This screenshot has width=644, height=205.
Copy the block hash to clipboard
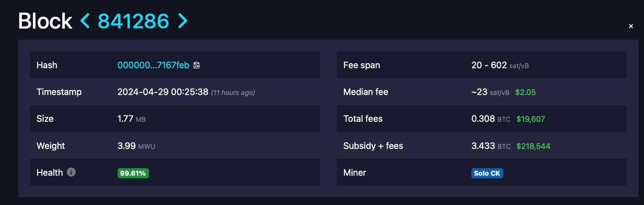pos(197,65)
